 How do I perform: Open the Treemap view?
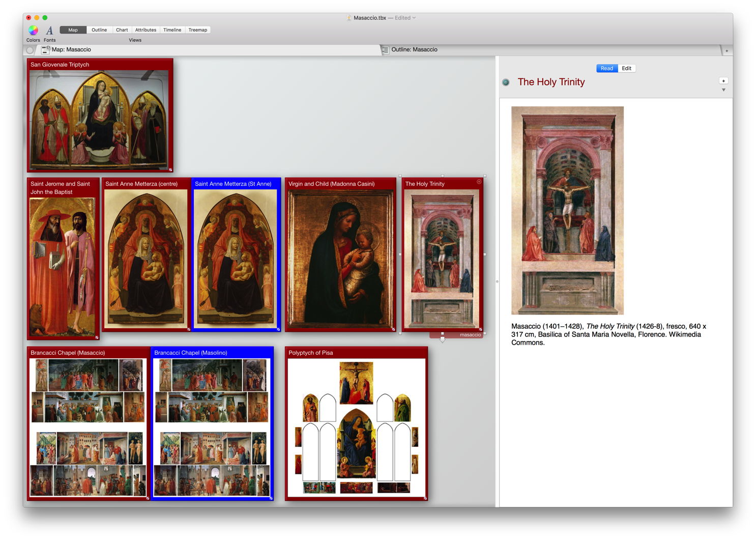point(197,30)
